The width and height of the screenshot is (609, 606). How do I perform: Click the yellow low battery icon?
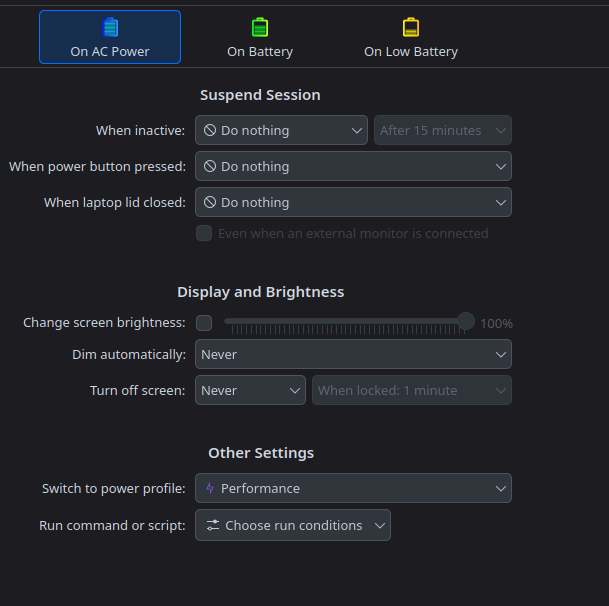coord(411,27)
